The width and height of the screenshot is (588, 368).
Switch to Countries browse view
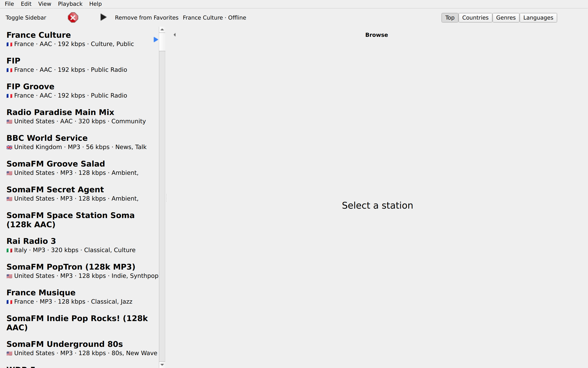coord(475,18)
